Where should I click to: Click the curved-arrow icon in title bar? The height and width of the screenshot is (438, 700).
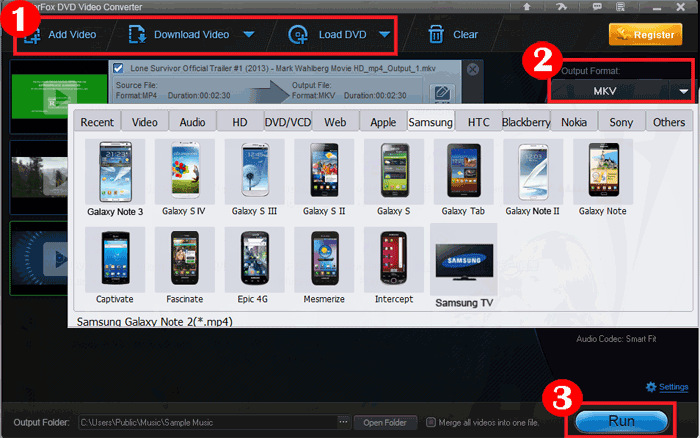562,6
